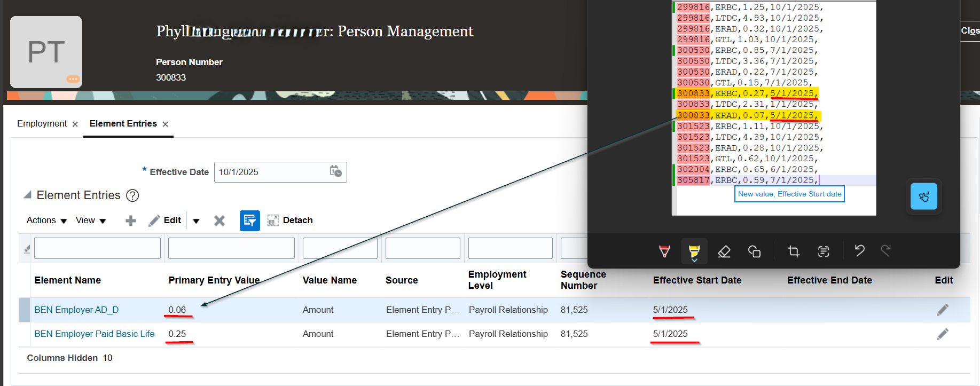Activate the image crop tool

[x=794, y=251]
